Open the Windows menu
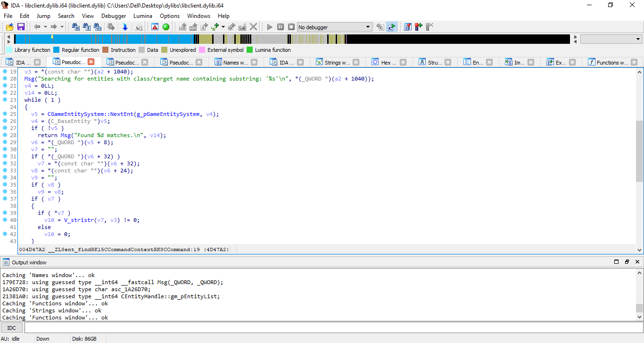This screenshot has width=644, height=343. pyautogui.click(x=198, y=16)
